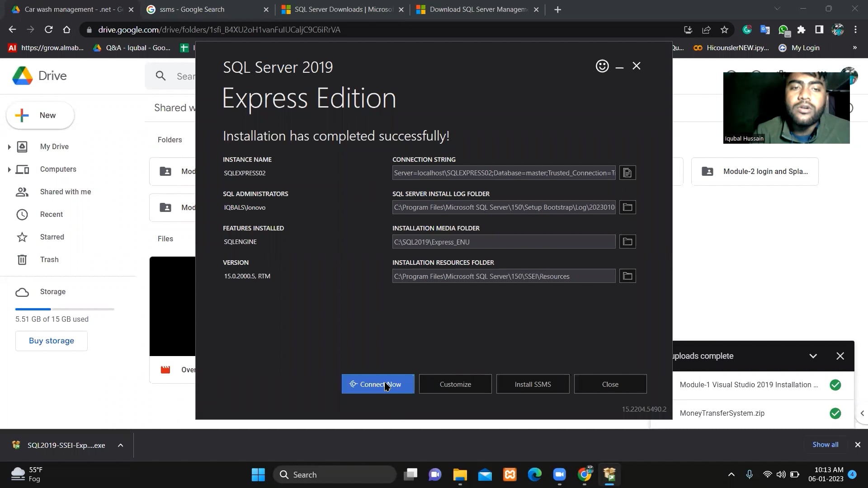868x488 pixels.
Task: Click the share page icon
Action: 706,29
